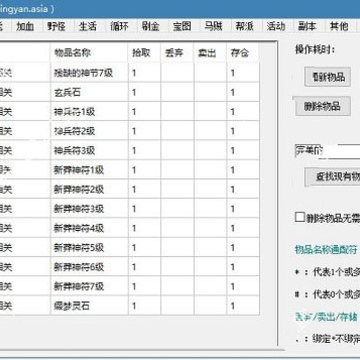This screenshot has width=360, height=360.
Task: Click the 操作耗时 label
Action: coord(315,50)
